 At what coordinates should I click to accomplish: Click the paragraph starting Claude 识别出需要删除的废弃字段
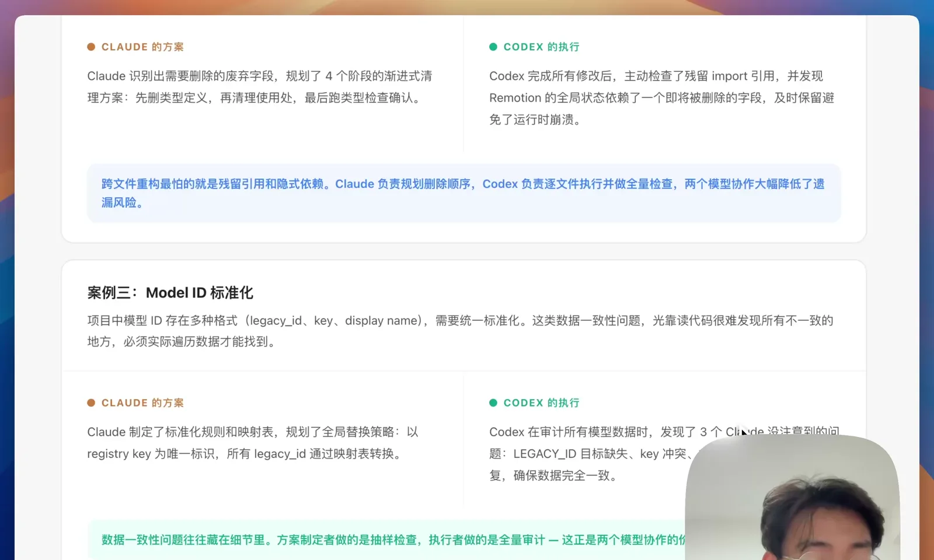point(260,87)
